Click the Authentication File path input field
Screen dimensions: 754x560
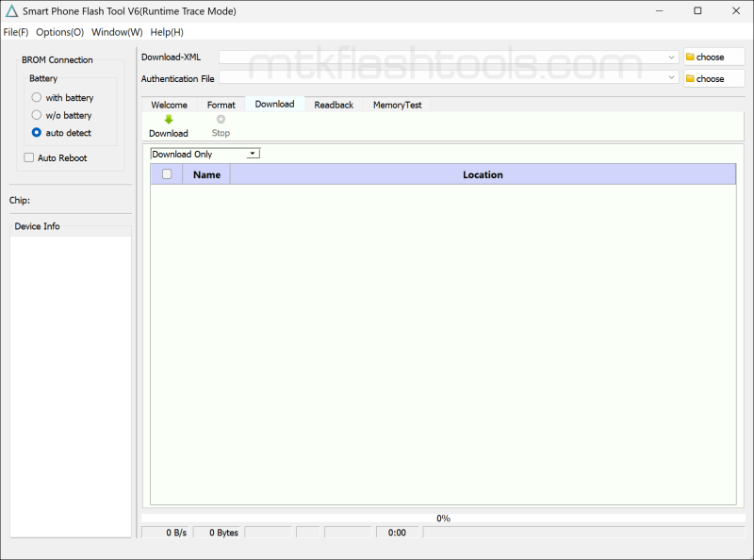coord(449,77)
